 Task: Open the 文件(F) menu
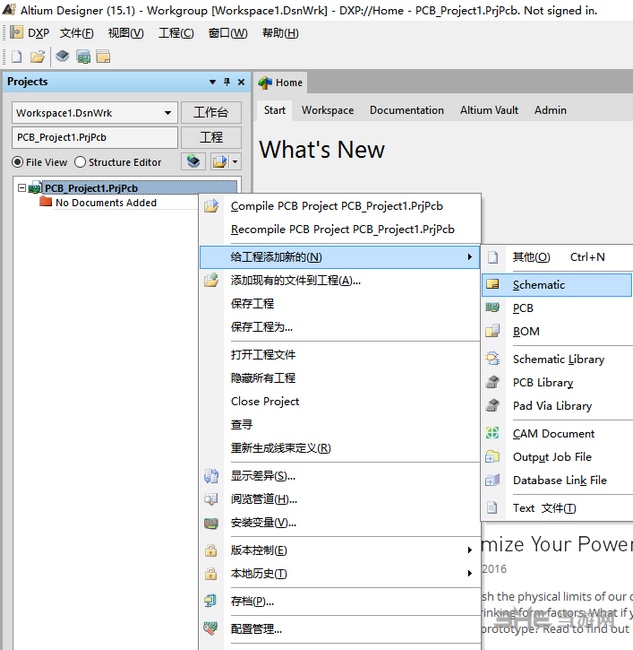(x=77, y=33)
